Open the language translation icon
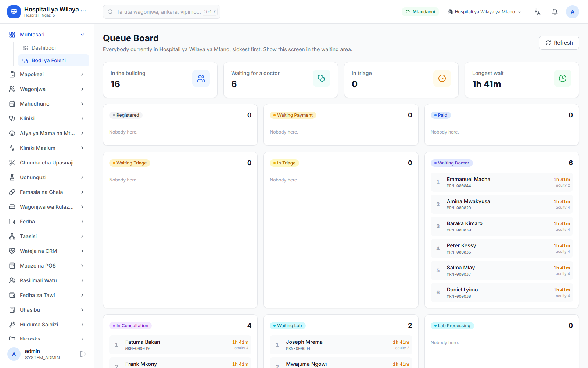 [x=537, y=12]
